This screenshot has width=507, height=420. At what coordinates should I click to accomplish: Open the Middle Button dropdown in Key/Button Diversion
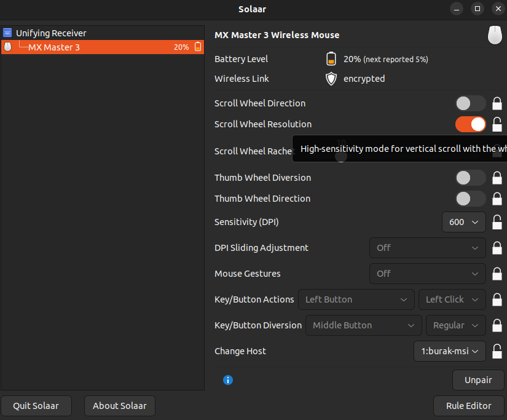(363, 325)
